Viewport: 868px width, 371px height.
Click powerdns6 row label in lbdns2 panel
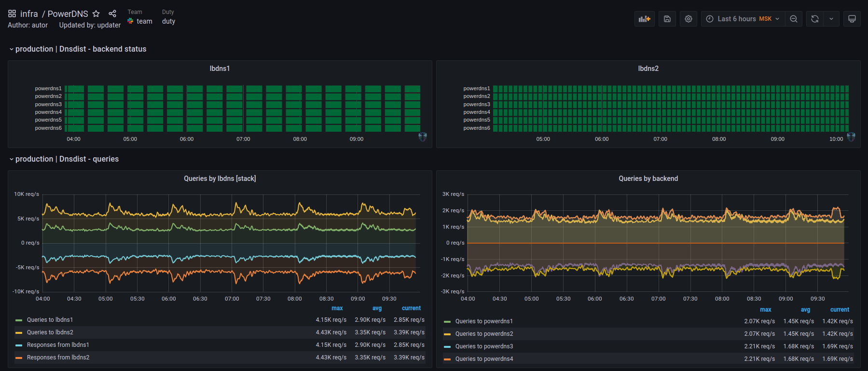477,128
